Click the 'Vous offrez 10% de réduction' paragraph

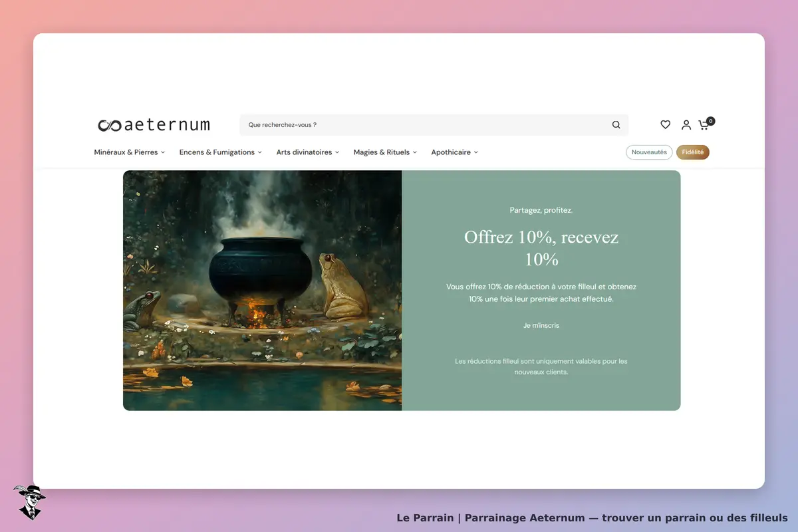point(541,293)
